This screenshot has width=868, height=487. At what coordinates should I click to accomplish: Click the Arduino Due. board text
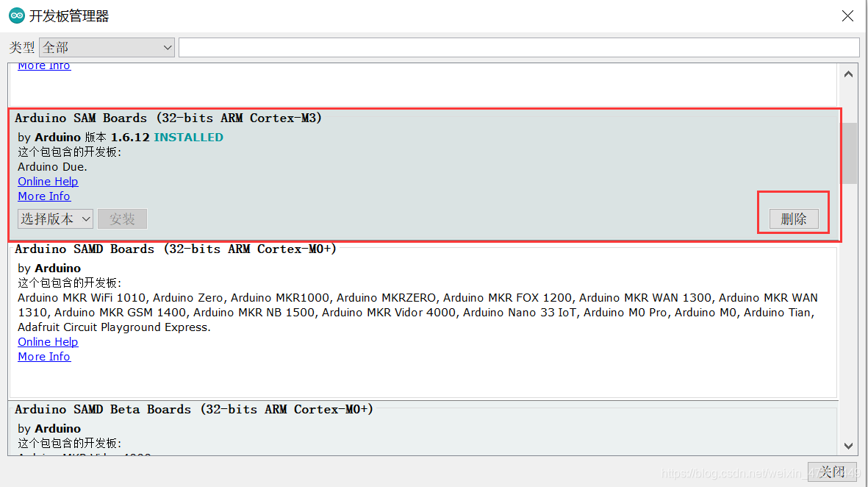click(53, 167)
